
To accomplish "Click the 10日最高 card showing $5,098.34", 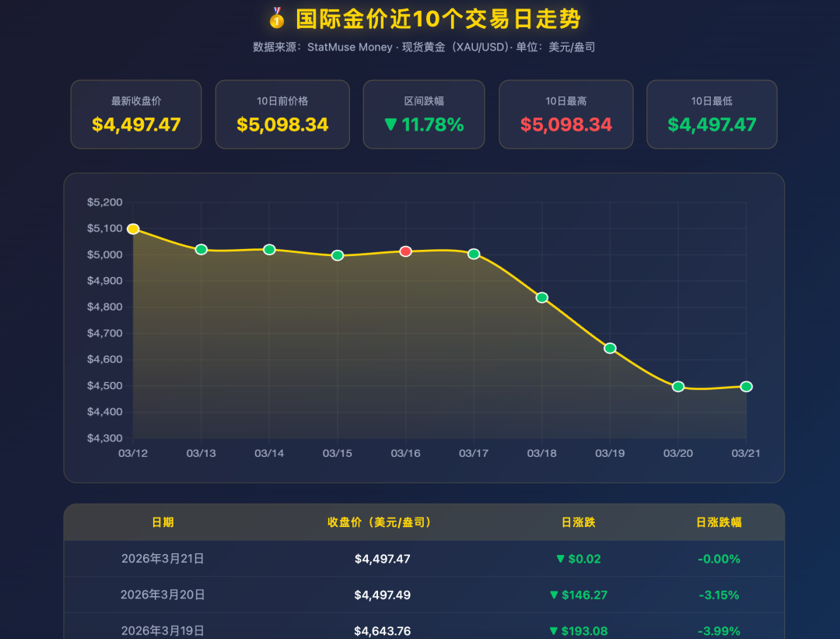I will (565, 114).
